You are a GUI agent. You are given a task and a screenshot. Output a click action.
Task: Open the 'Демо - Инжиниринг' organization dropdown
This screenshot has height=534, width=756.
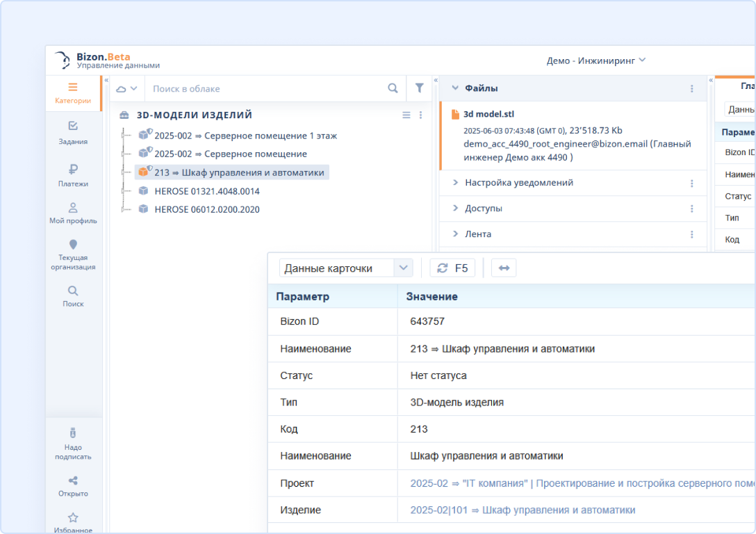tap(596, 60)
